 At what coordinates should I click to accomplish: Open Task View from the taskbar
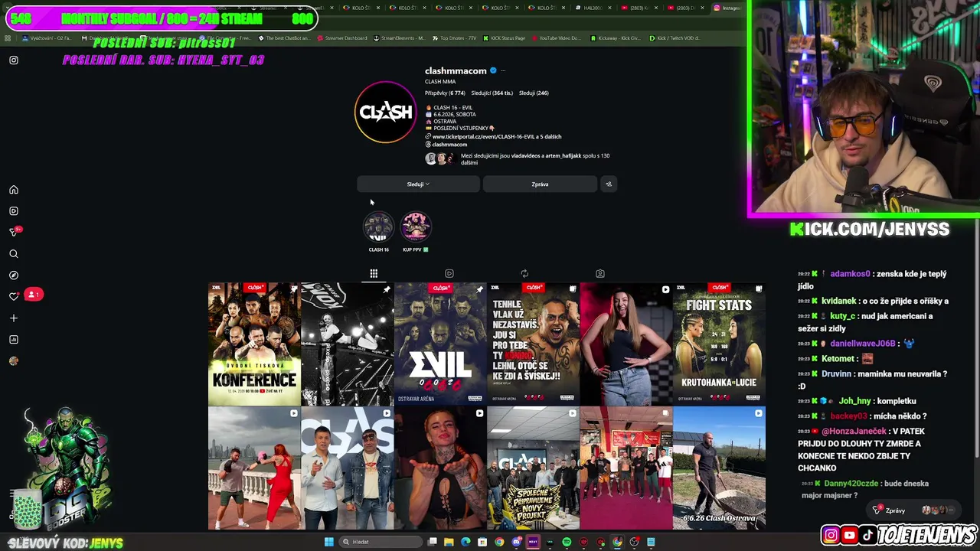[x=433, y=542]
